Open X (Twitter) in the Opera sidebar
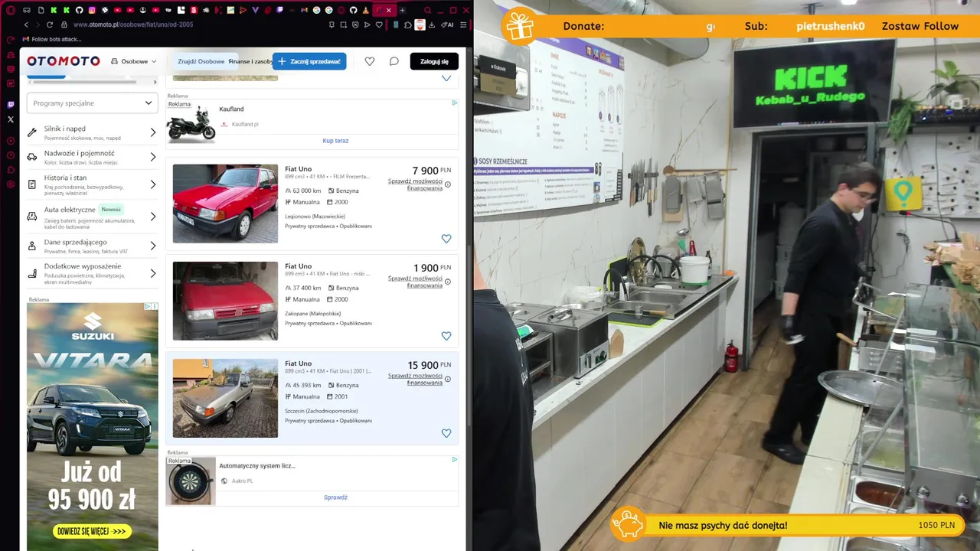Viewport: 980px width, 551px height. 11,119
